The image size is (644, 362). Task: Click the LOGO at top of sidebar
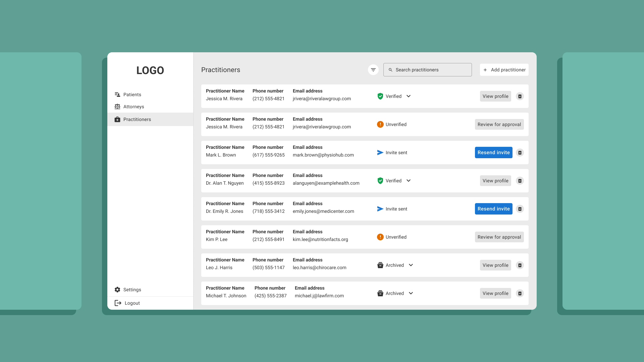150,70
